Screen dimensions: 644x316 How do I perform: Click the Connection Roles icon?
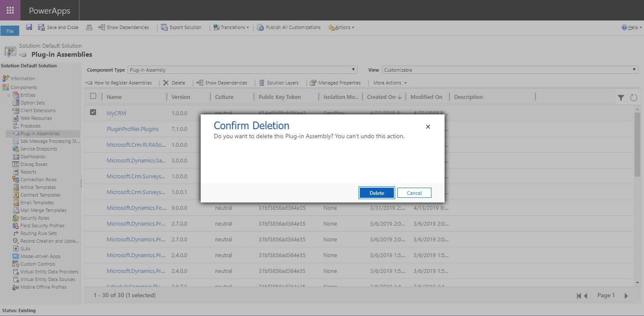tap(16, 180)
